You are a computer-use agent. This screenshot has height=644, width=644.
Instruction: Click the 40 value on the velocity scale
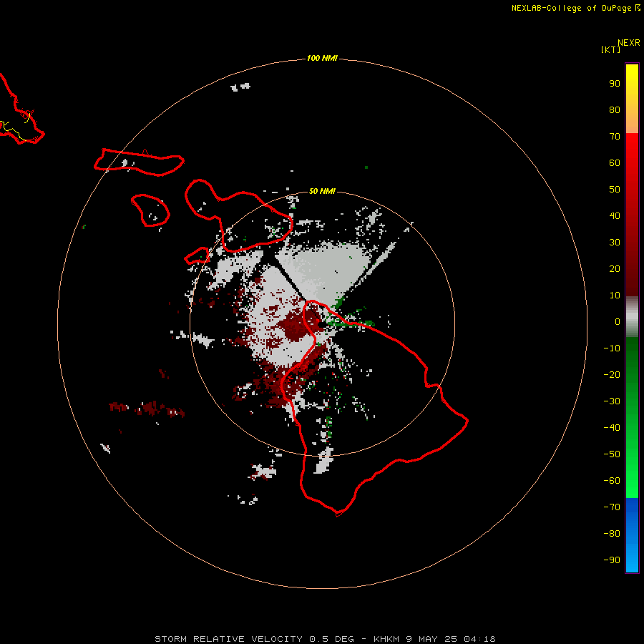click(615, 215)
